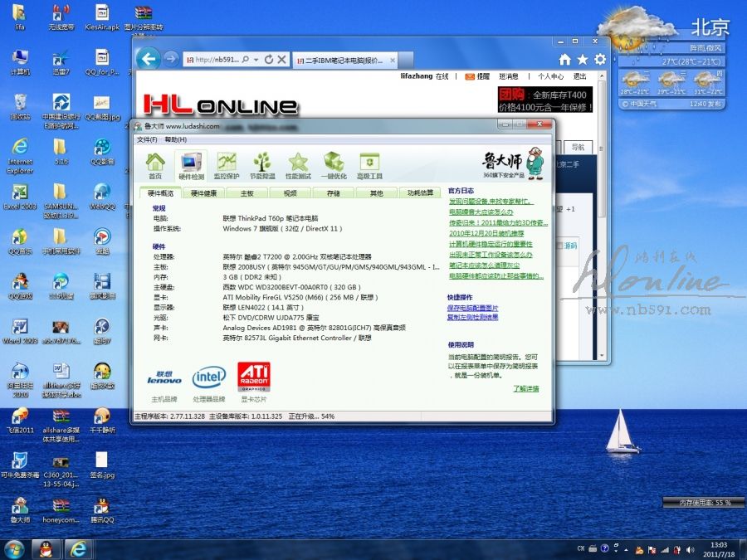
Task: Click the 保存电脑配置图片 link
Action: (x=472, y=308)
